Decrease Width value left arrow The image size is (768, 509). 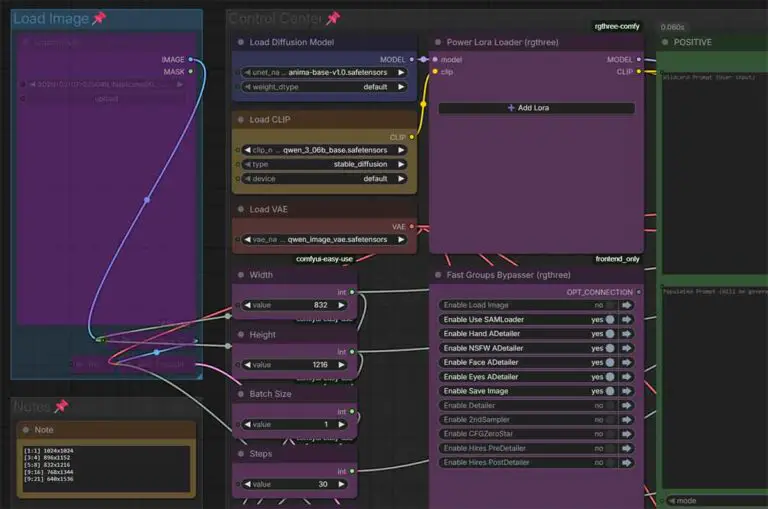tap(248, 305)
